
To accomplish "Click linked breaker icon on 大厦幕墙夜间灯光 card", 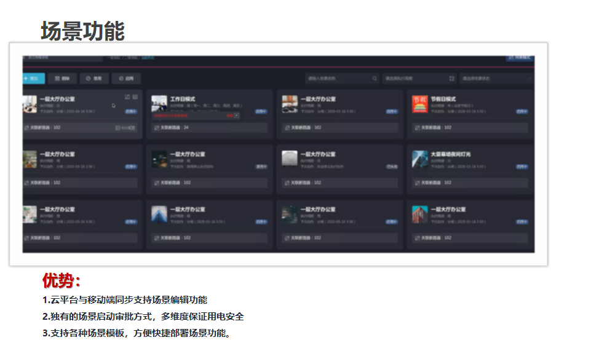I will (x=417, y=183).
